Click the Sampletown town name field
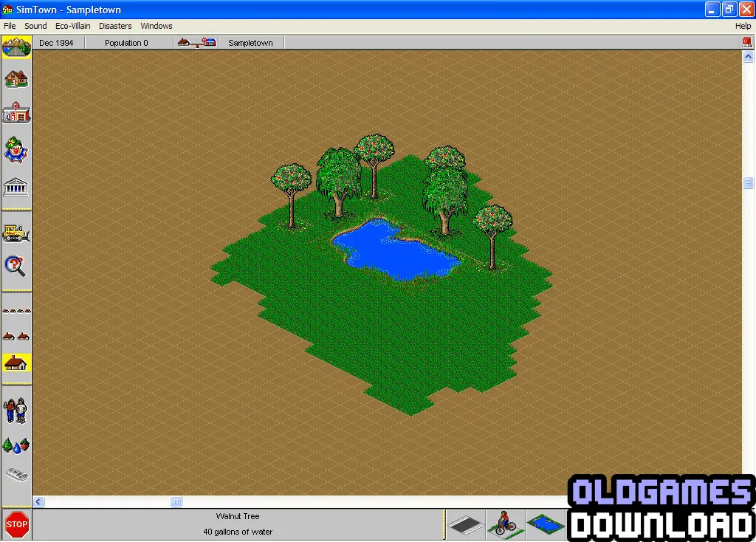 (x=250, y=43)
